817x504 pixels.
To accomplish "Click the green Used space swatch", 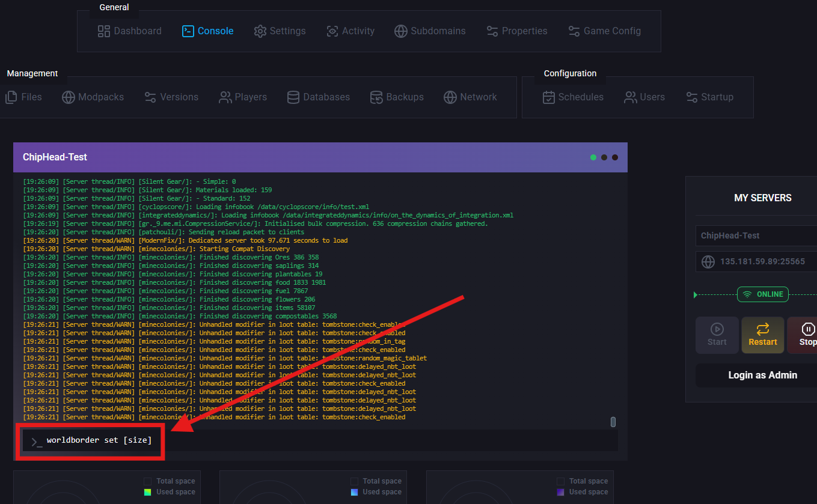I will [148, 492].
